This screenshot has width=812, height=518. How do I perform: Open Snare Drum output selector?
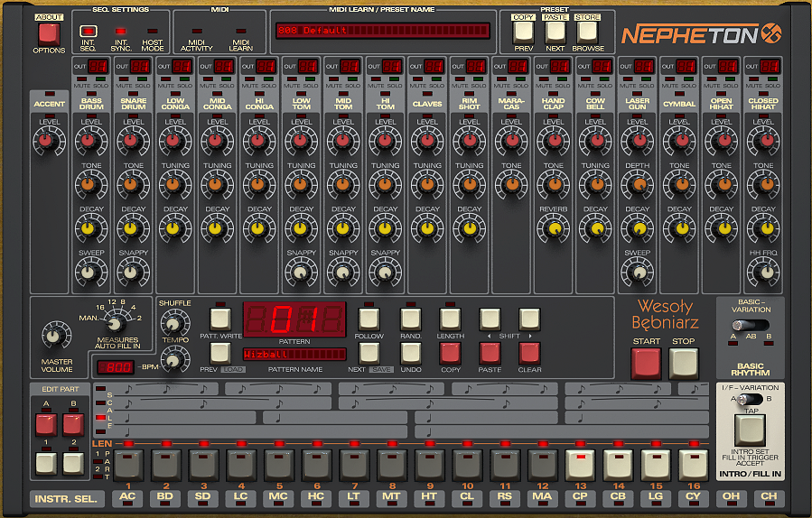coord(139,66)
